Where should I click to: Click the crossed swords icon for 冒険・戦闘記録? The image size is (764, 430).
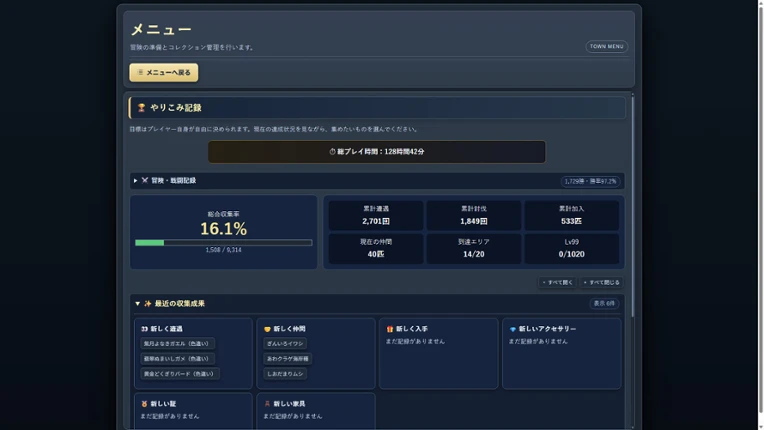(x=145, y=180)
